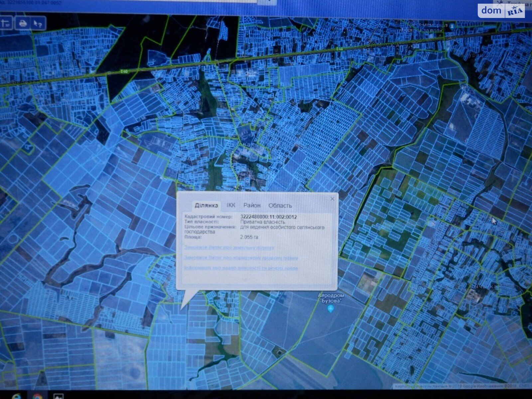Select the measure distance tool
The image size is (532, 399).
coord(6,24)
